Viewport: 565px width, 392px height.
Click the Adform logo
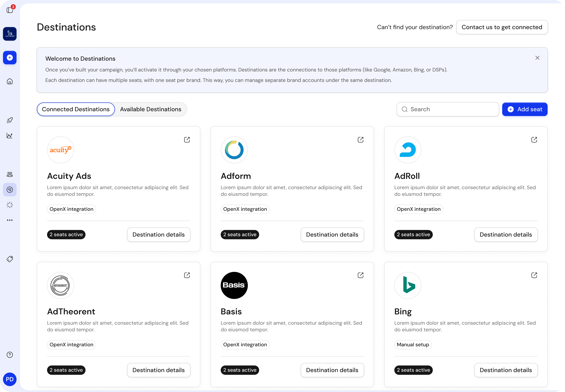coord(234,150)
